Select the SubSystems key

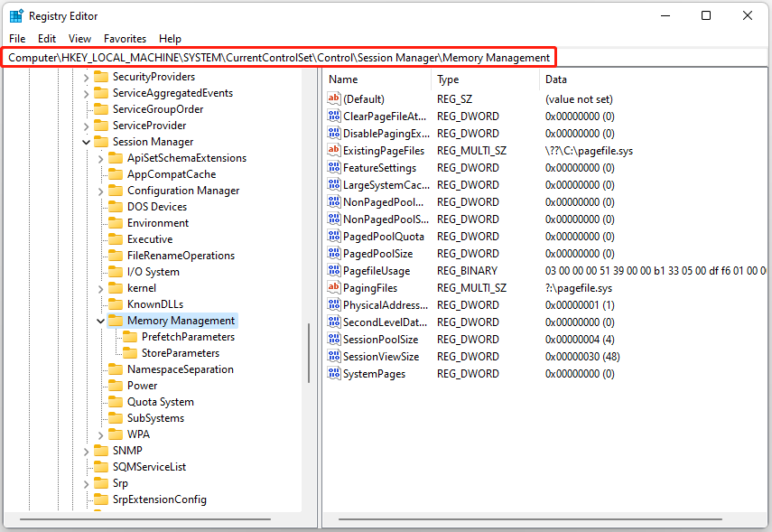(155, 418)
